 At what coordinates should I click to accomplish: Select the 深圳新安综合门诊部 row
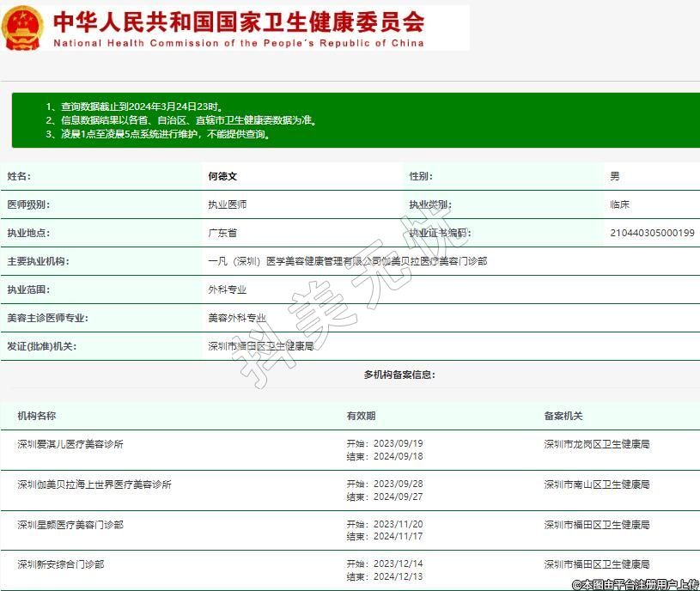tap(61, 564)
